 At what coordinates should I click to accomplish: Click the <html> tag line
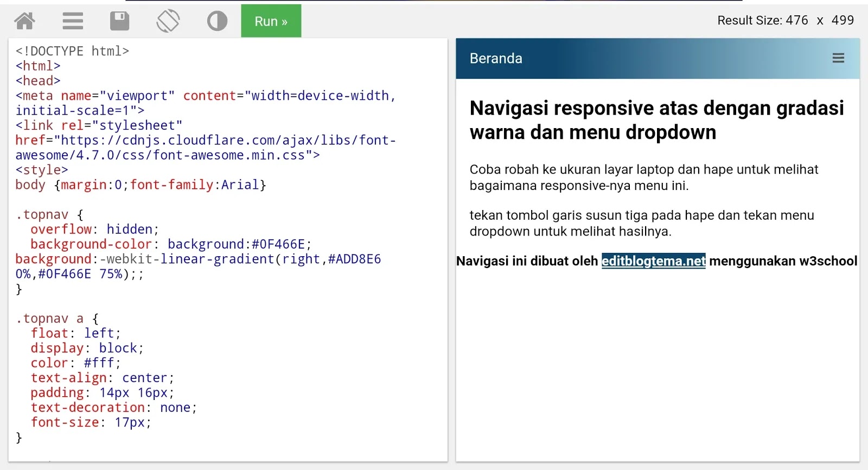point(38,66)
